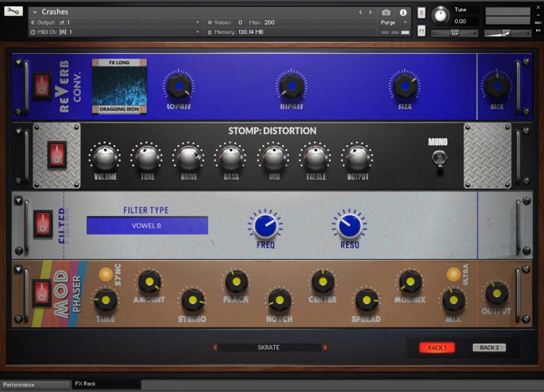The image size is (544, 392).
Task: Switch to the FX Rack tab
Action: click(x=84, y=383)
